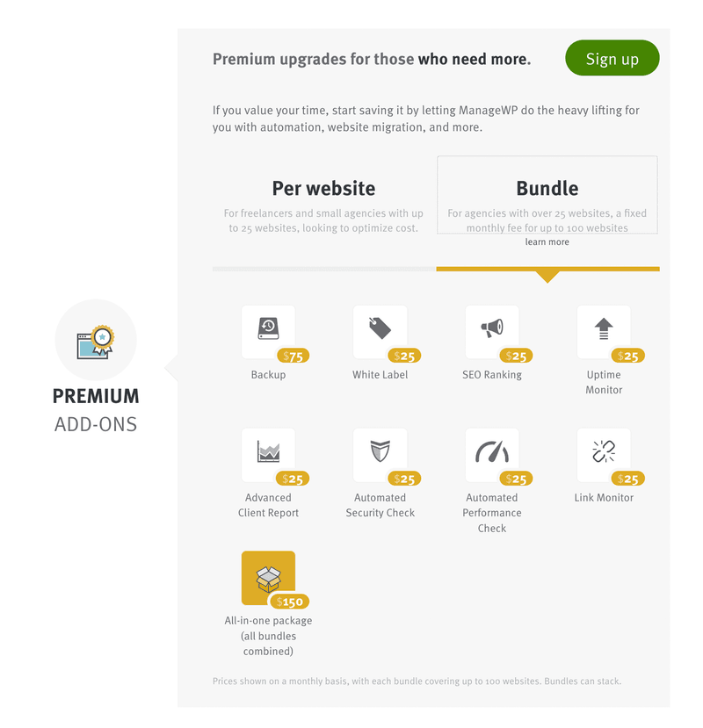Click the PREMIUM ADD-ONS heading
Screen dimensions: 703x728
pyautogui.click(x=96, y=410)
